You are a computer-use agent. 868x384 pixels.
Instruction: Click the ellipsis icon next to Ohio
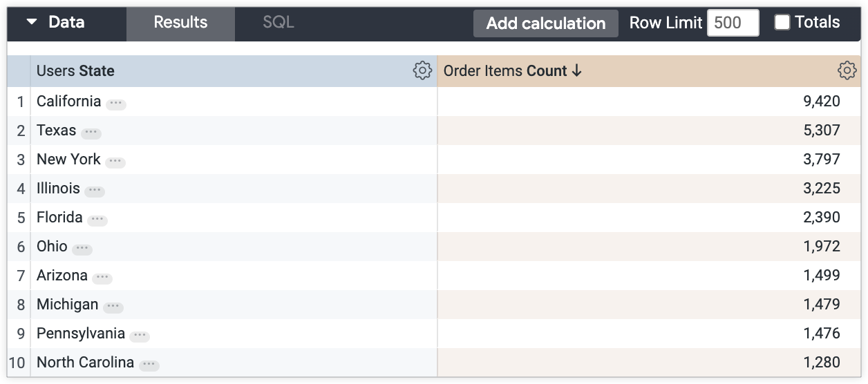click(x=82, y=249)
